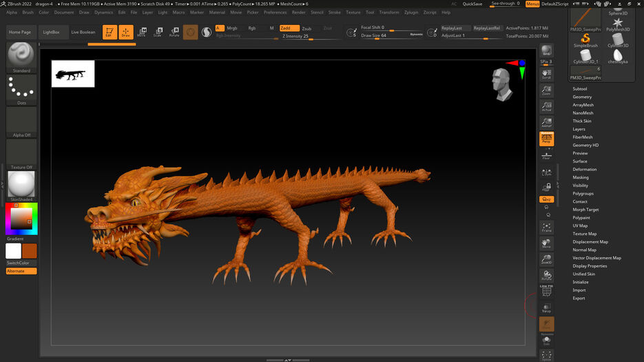The width and height of the screenshot is (644, 362).
Task: Click the AAHalf icon
Action: tap(546, 123)
